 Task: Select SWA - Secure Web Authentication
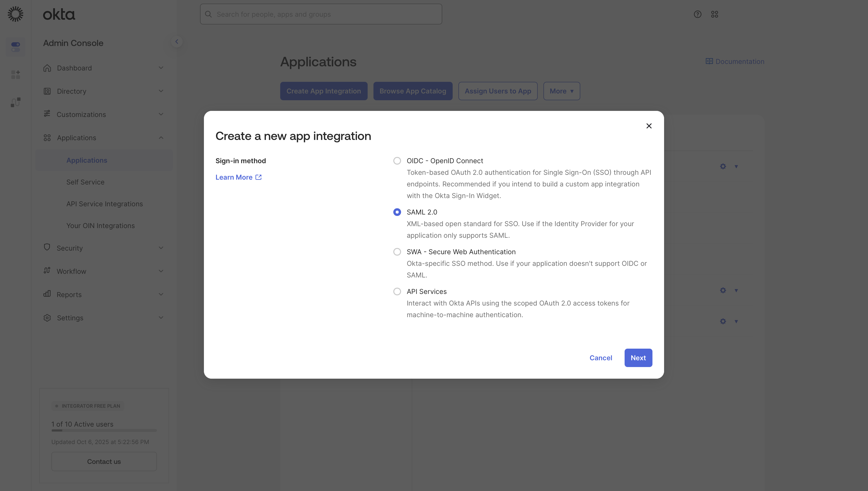[x=397, y=252]
